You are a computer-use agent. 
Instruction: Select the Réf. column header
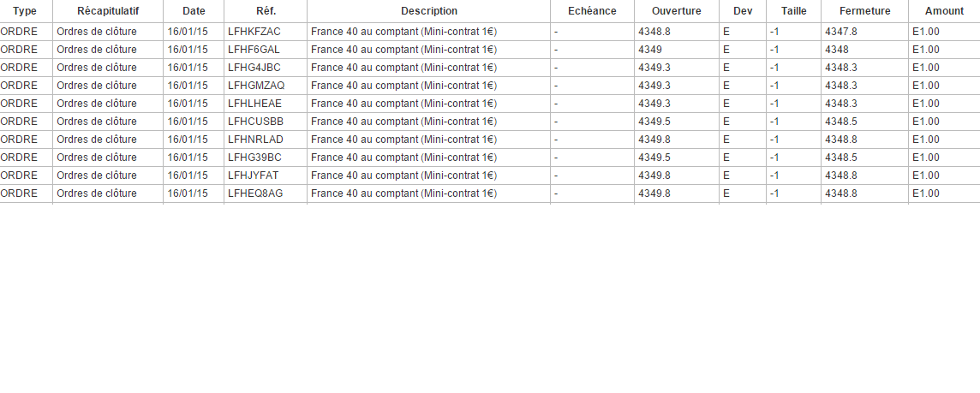click(266, 11)
